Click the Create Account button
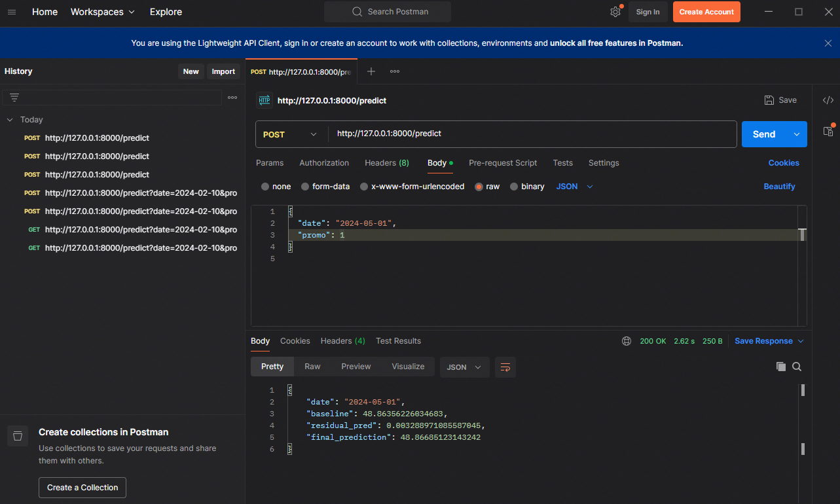Screen dimensions: 840x504 point(706,12)
